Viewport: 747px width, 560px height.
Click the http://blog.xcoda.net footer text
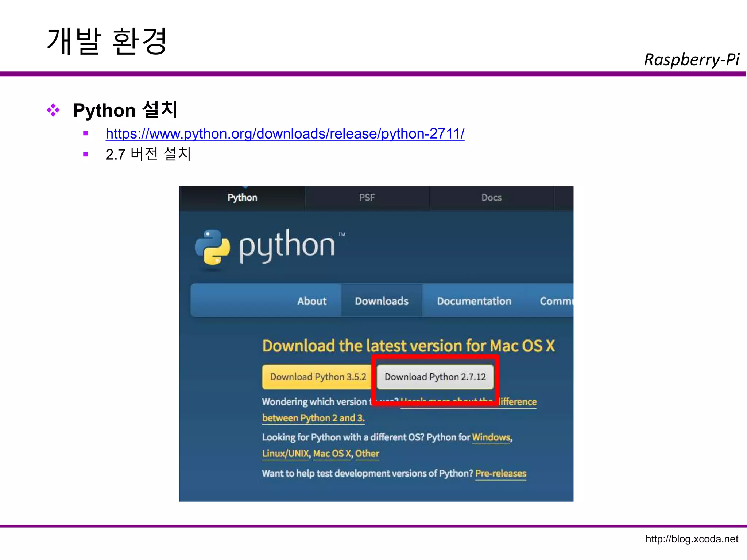(x=692, y=539)
